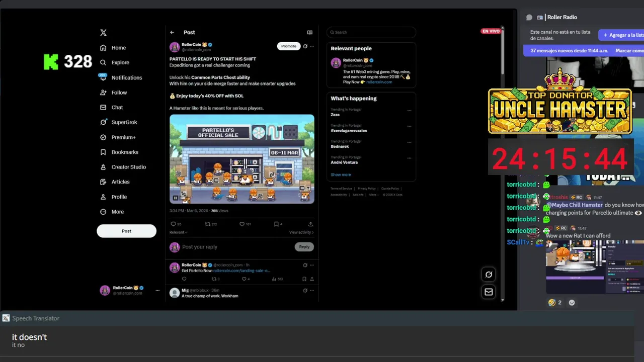The width and height of the screenshot is (644, 362).
Task: Click Grok icon on Mig's reply
Action: tap(305, 290)
